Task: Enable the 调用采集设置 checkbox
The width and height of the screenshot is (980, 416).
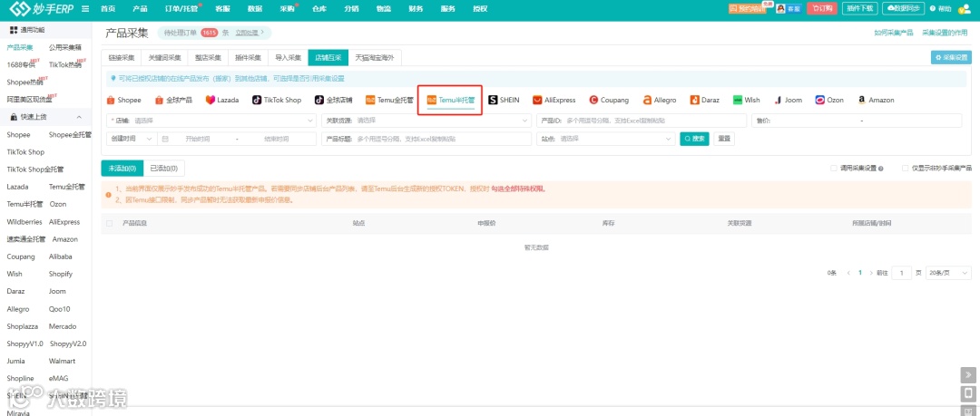Action: click(833, 168)
